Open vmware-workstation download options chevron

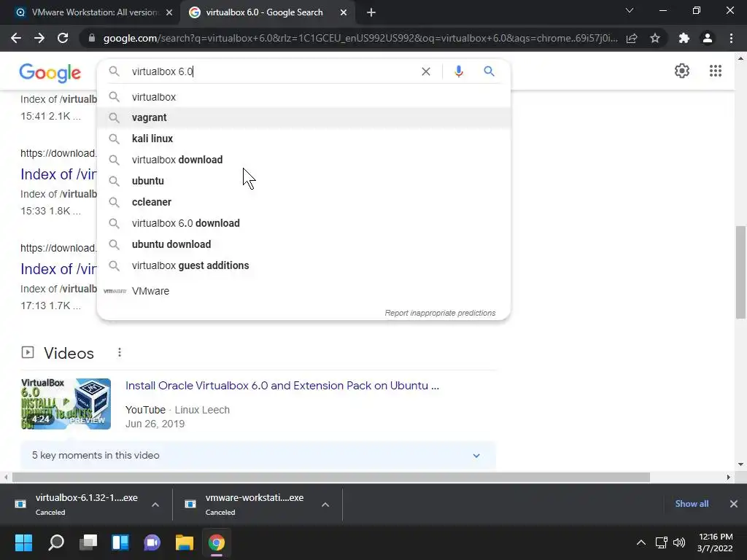[x=325, y=505]
